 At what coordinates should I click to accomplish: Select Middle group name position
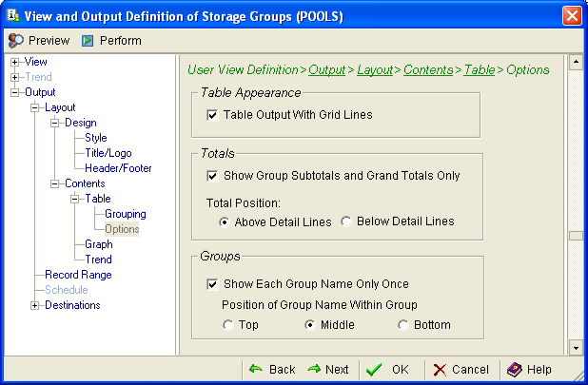pos(310,325)
